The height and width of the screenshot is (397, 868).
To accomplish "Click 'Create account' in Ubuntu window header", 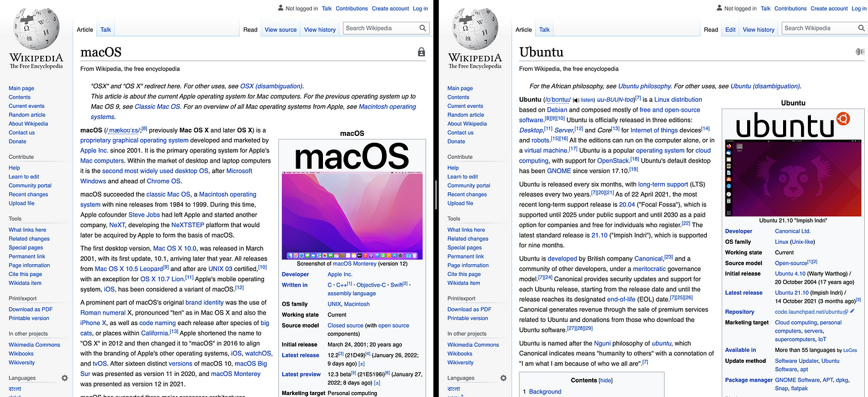I will [x=829, y=9].
